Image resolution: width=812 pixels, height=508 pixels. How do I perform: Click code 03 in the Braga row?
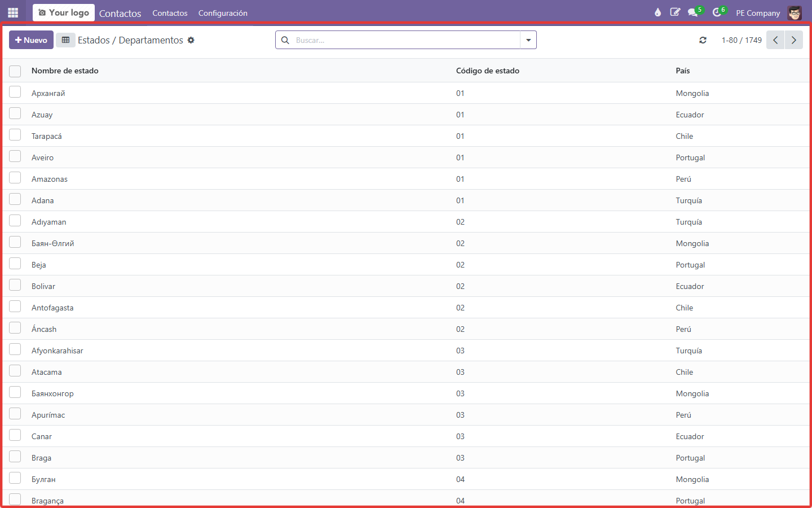pos(460,458)
